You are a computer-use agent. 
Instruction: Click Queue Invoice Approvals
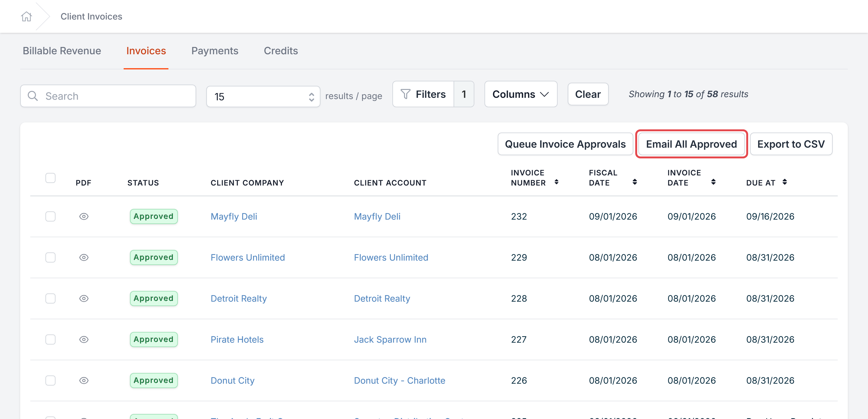point(565,144)
